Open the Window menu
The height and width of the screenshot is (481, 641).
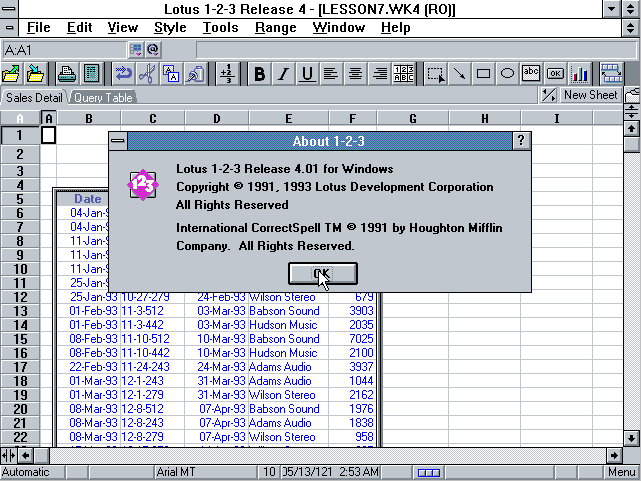click(339, 28)
